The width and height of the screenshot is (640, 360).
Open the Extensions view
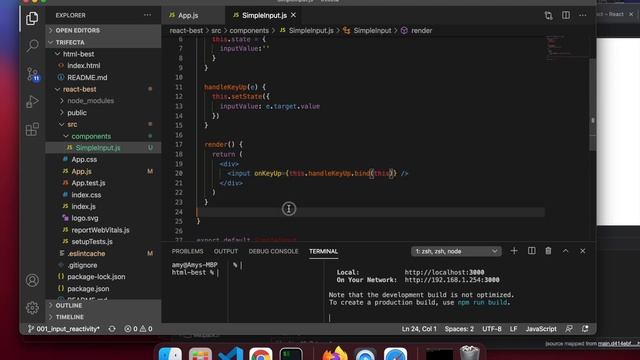click(x=32, y=129)
